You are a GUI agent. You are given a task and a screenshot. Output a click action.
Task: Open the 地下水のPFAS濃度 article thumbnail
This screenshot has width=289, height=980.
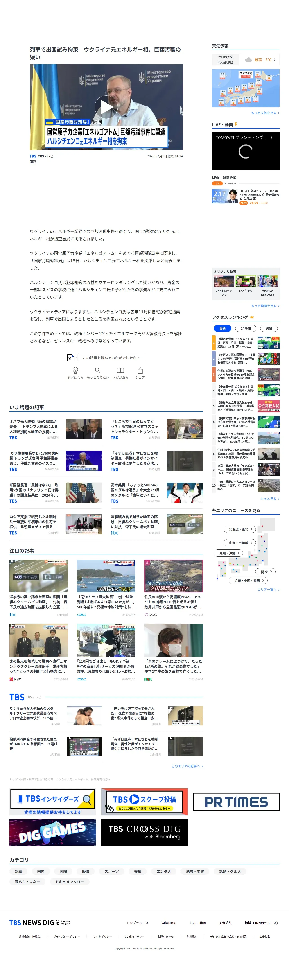point(174,576)
